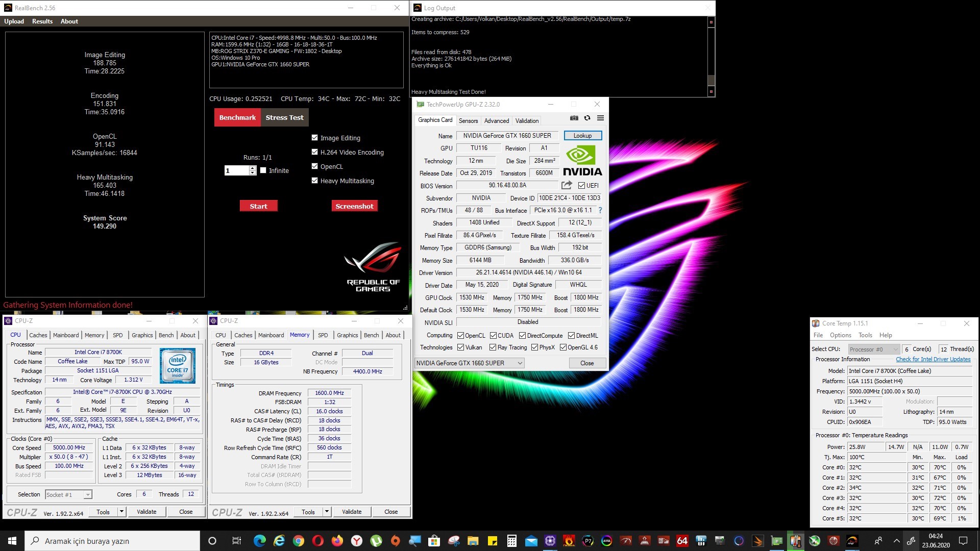The image size is (980, 551).
Task: Open File Explorer from the taskbar
Action: click(473, 541)
